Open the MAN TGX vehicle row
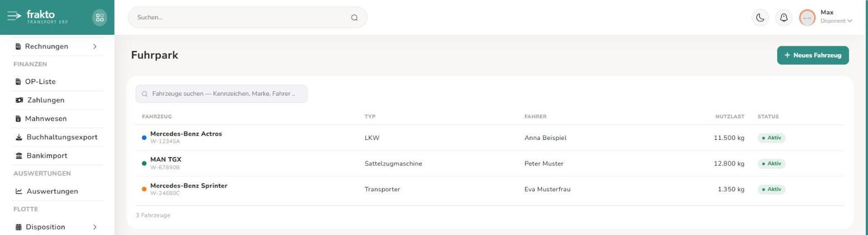868x235 pixels. (x=490, y=164)
